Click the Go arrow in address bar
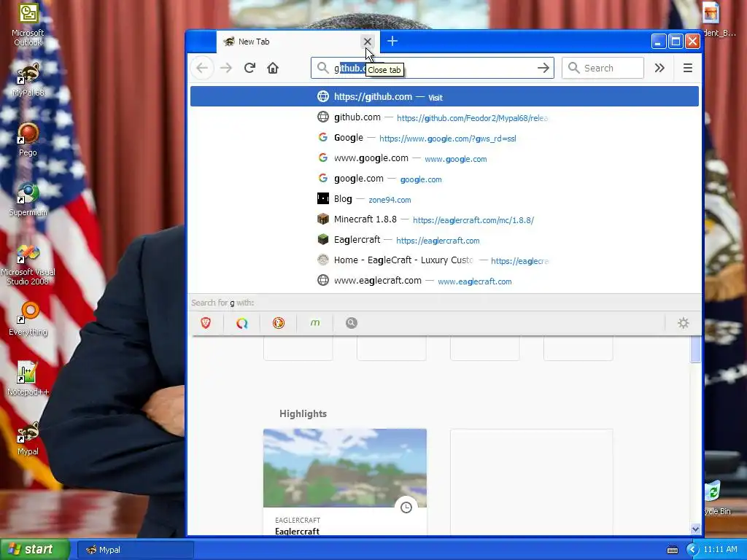 click(543, 68)
